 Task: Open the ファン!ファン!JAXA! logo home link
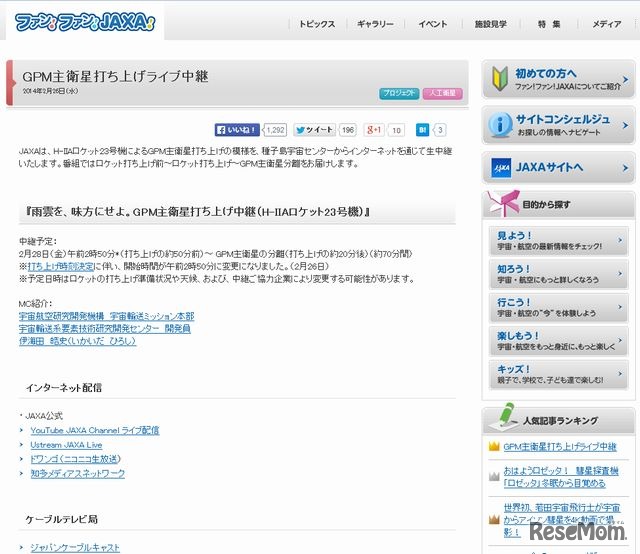pos(85,22)
